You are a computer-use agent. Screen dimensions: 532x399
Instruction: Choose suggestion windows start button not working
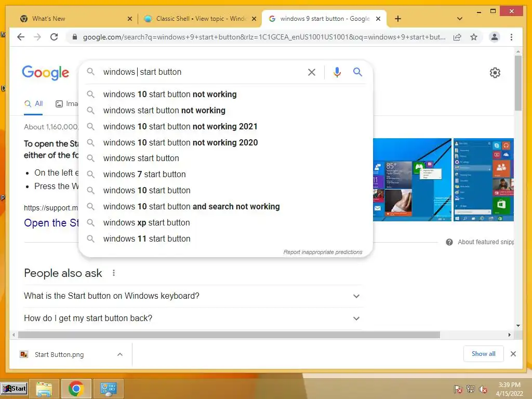(225, 110)
